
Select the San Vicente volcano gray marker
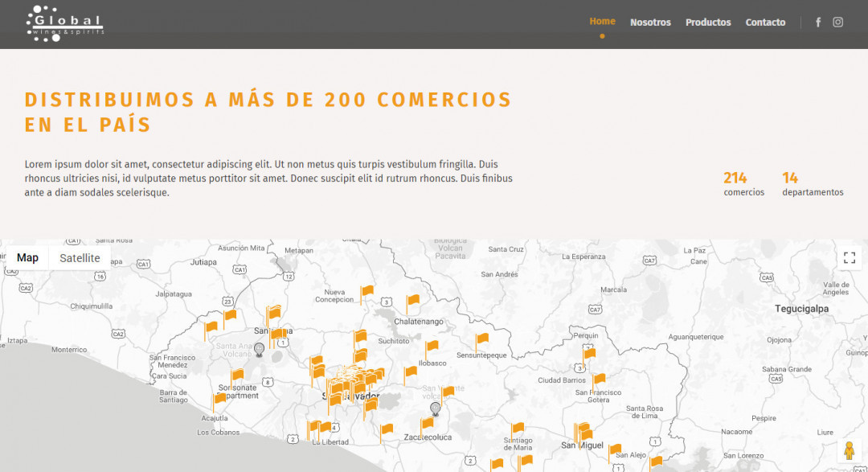[436, 409]
